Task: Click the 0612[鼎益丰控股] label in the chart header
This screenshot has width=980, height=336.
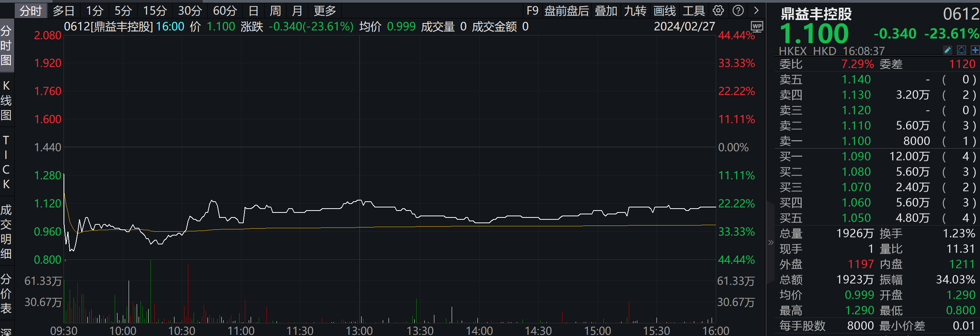Action: tap(109, 27)
